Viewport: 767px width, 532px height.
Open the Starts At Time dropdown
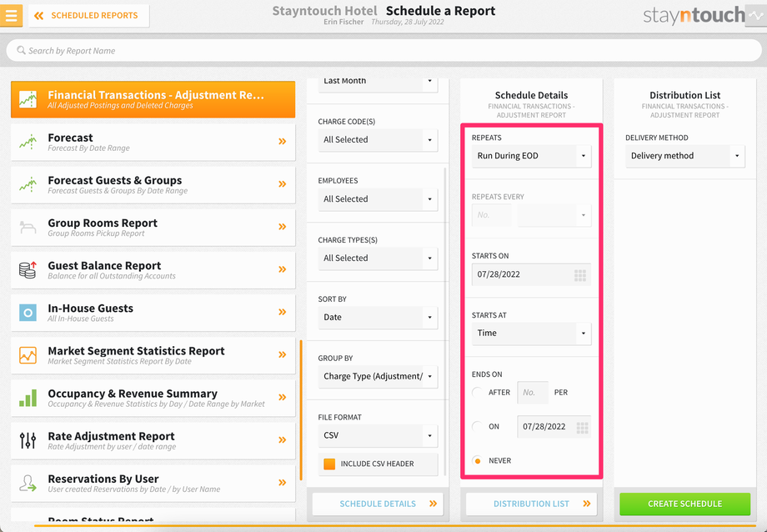pos(531,334)
